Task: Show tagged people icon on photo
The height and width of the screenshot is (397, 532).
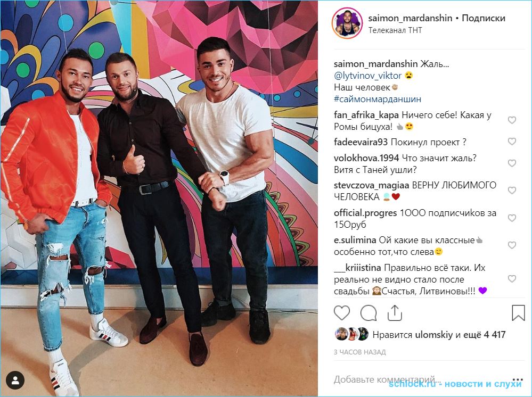Action: pyautogui.click(x=15, y=381)
